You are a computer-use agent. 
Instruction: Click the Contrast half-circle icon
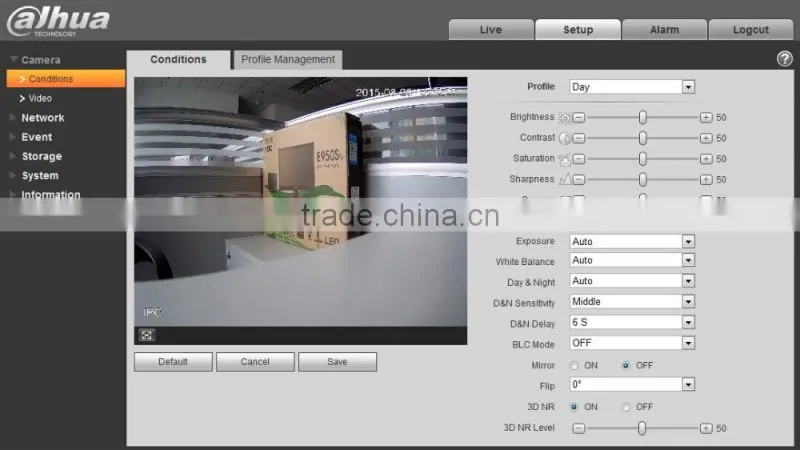[x=565, y=138]
